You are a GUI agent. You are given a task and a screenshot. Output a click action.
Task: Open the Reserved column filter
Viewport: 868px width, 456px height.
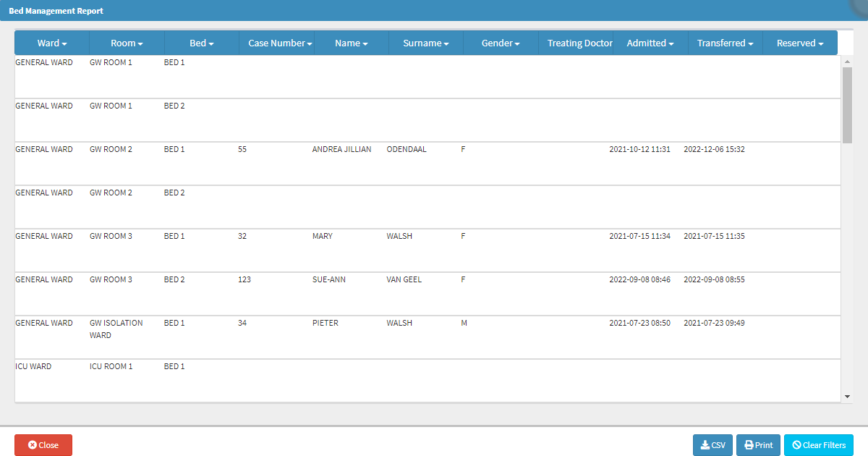pos(800,43)
